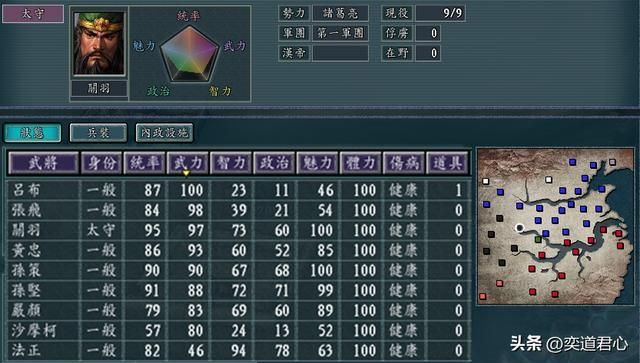Sort by 智力 column header
Viewport: 640px width, 363px height.
[231, 163]
